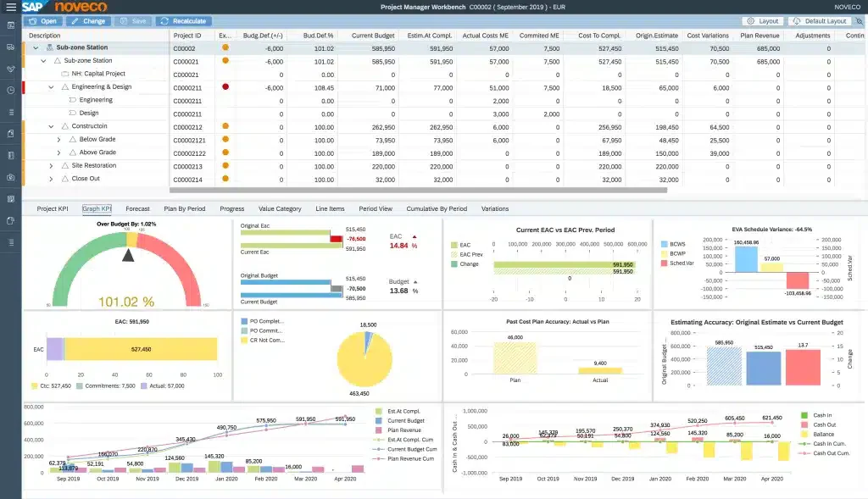Click the Recalculate button
Viewport: 868px width, 499px height.
point(183,21)
